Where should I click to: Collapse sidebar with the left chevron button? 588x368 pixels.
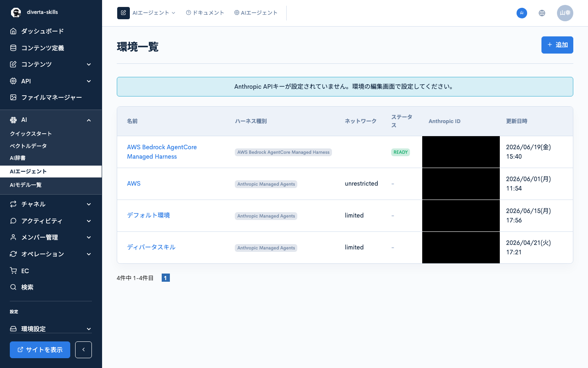point(83,350)
